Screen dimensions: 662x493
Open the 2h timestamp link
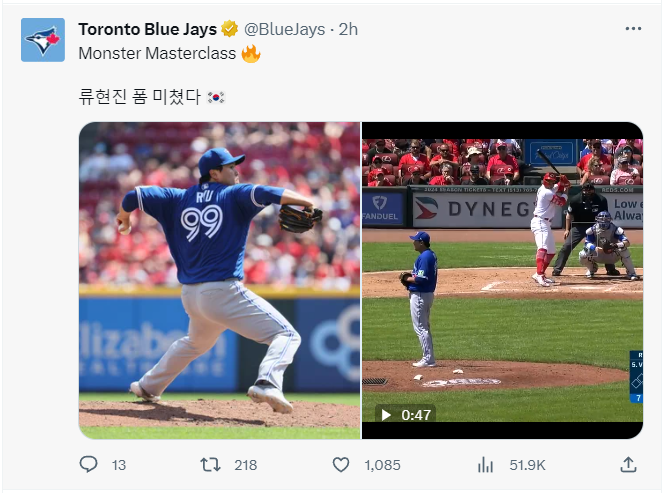(x=348, y=29)
